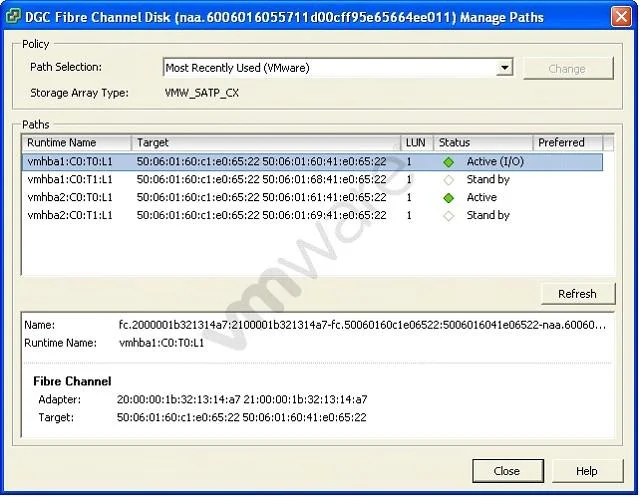Click the LUN value in vmhba2:C0:T1:L1 row
The width and height of the screenshot is (640, 497).
[409, 216]
